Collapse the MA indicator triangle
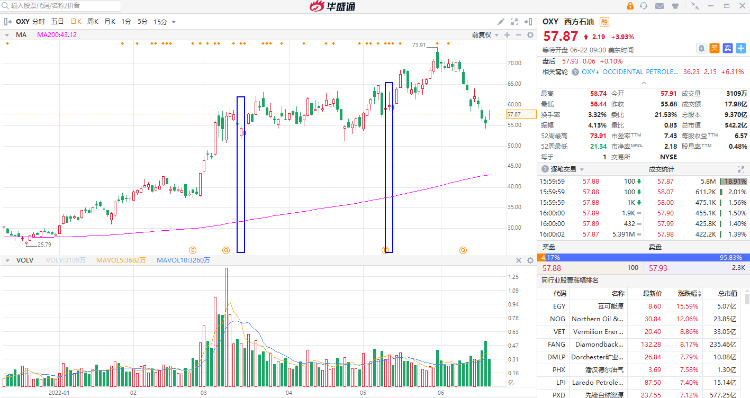 [x=7, y=35]
